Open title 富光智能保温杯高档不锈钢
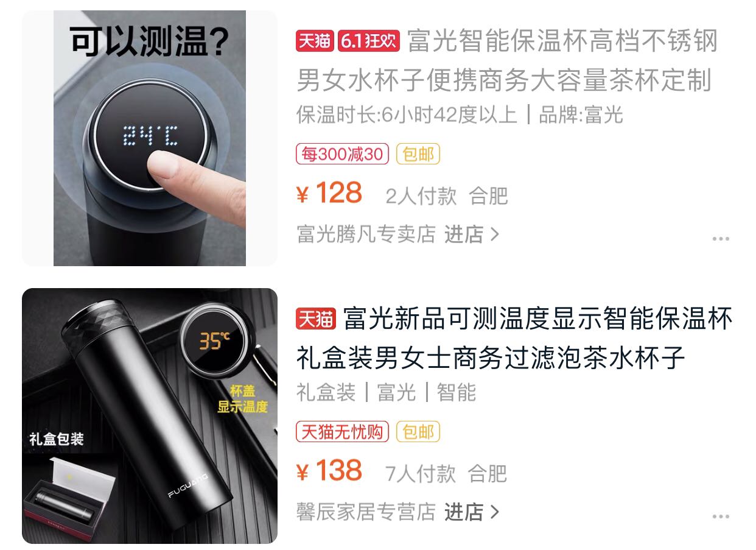 click(564, 41)
